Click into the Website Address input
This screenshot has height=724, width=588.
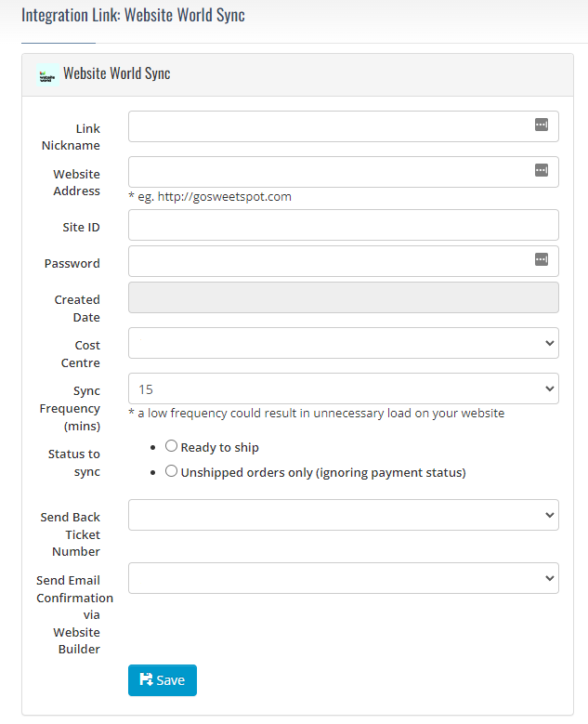click(330, 172)
